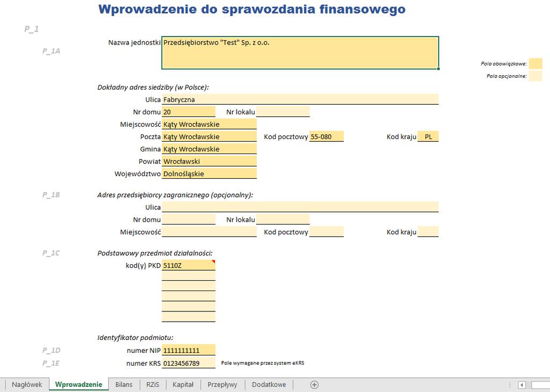
Task: Click the PKD code field 5110Z
Action: [x=189, y=265]
